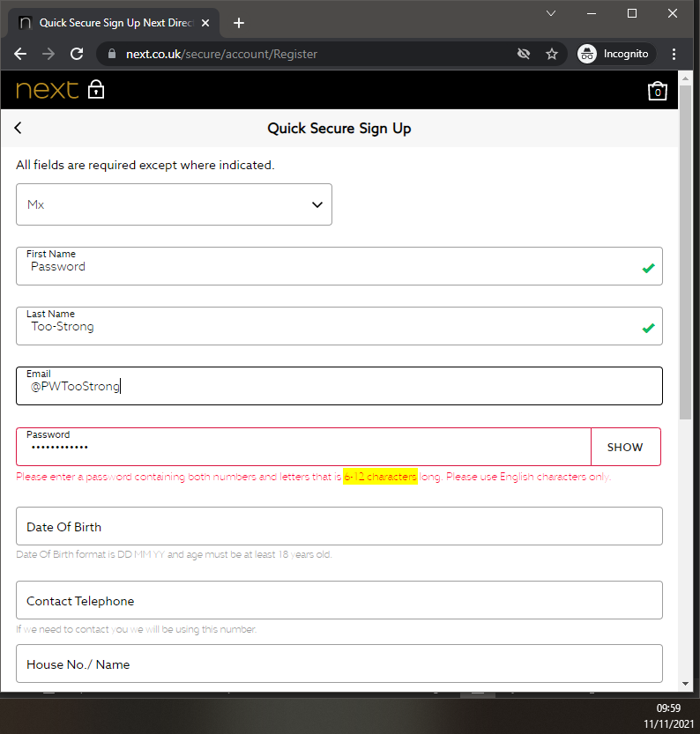Click scrollbar up arrow
Image resolution: width=700 pixels, height=734 pixels.
click(686, 78)
